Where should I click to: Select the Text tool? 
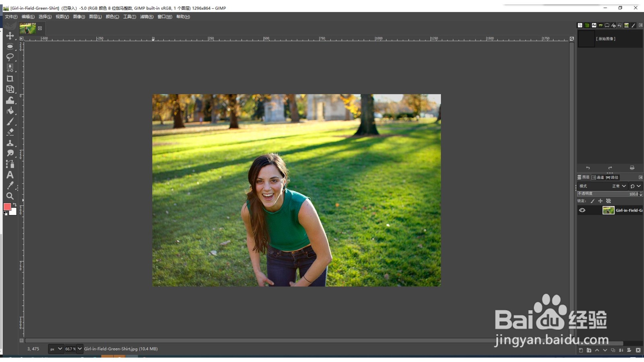point(10,175)
